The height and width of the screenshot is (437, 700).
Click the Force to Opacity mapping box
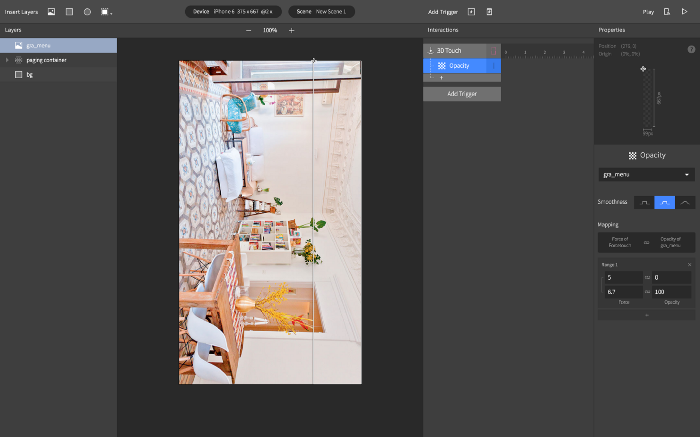point(646,242)
